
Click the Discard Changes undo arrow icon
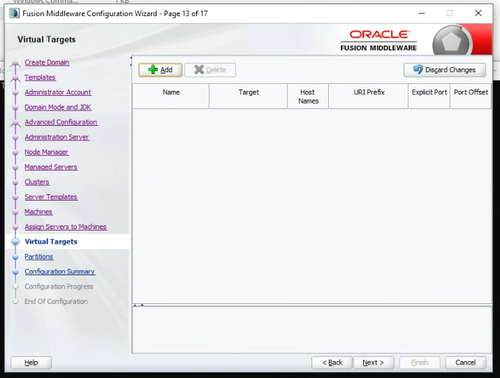pos(418,69)
